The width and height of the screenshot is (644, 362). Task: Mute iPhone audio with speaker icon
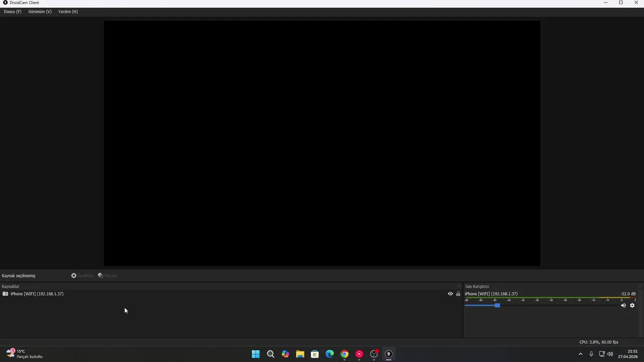623,305
